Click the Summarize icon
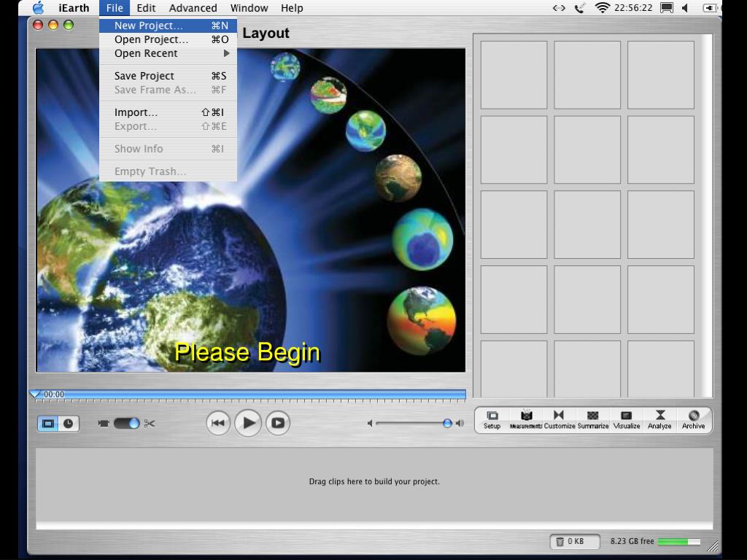 [x=592, y=419]
